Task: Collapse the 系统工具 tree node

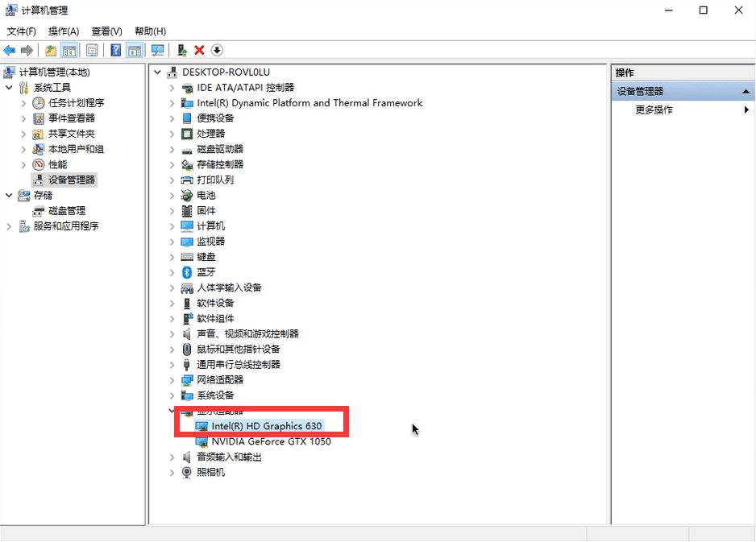Action: [9, 88]
